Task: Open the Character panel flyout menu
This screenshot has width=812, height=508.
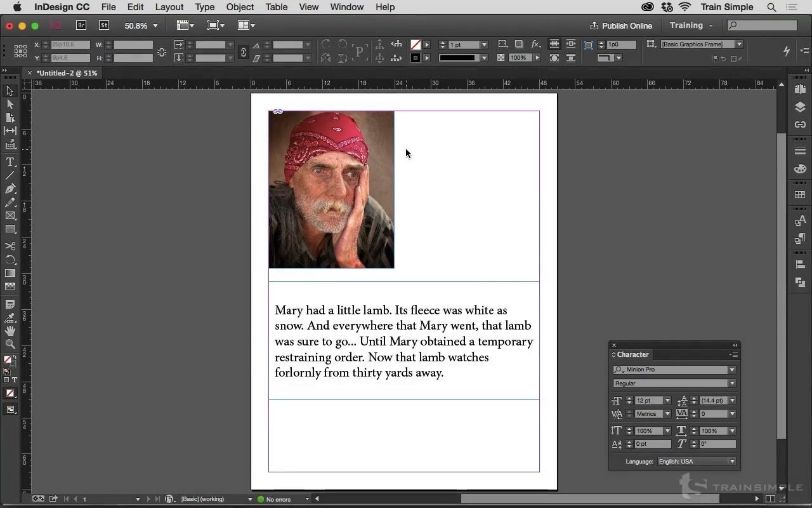Action: [733, 354]
